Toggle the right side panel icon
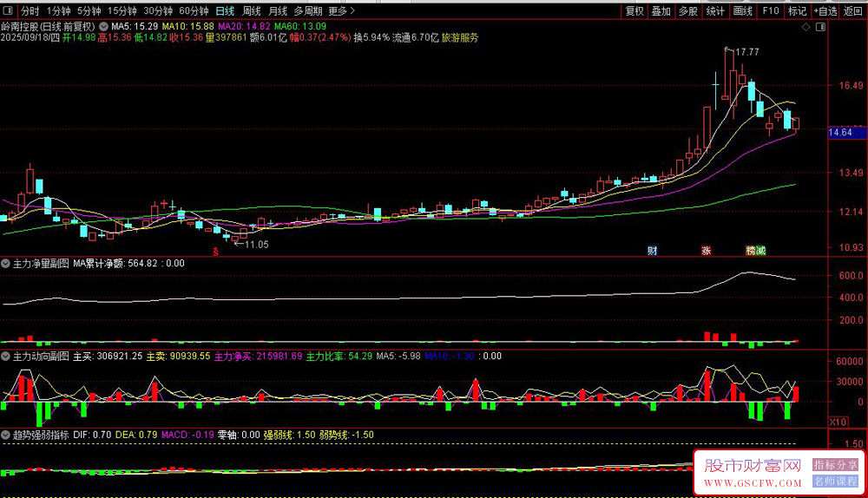Screen dimensions: 868x498 (x=820, y=27)
